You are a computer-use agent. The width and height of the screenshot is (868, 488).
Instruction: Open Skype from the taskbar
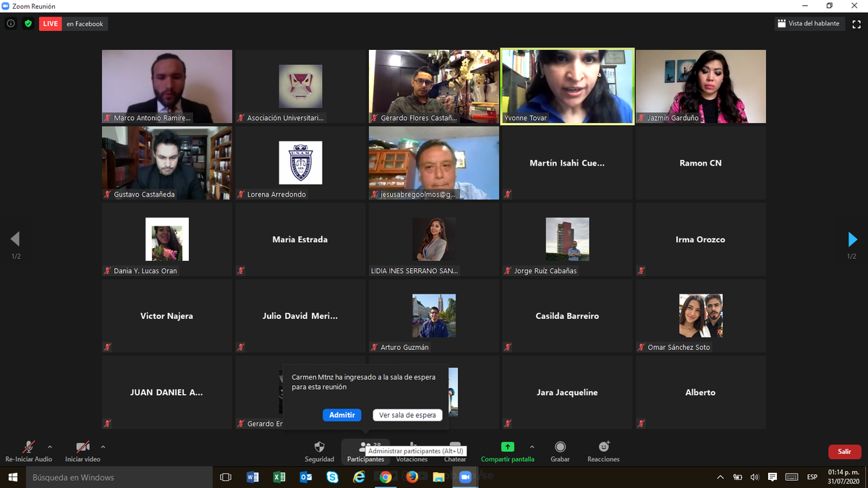[x=332, y=477]
